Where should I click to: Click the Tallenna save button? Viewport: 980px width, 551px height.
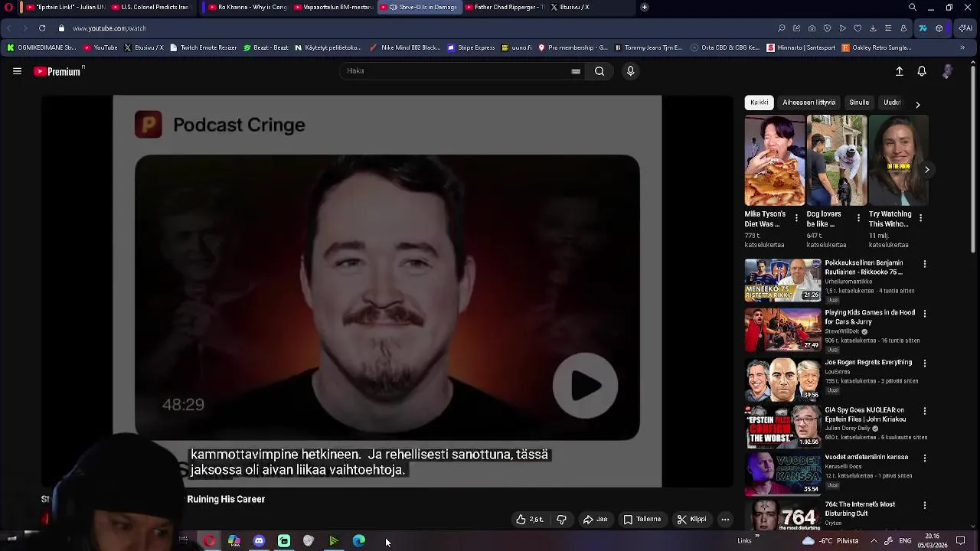tap(642, 520)
